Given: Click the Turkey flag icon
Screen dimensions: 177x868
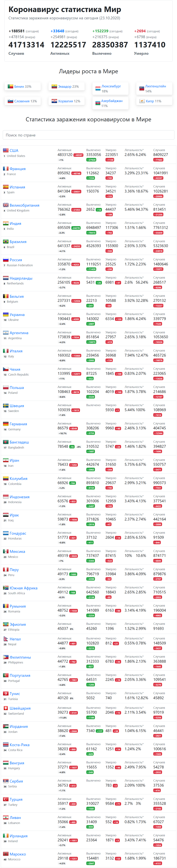Looking at the screenshot, I should coord(6,799).
